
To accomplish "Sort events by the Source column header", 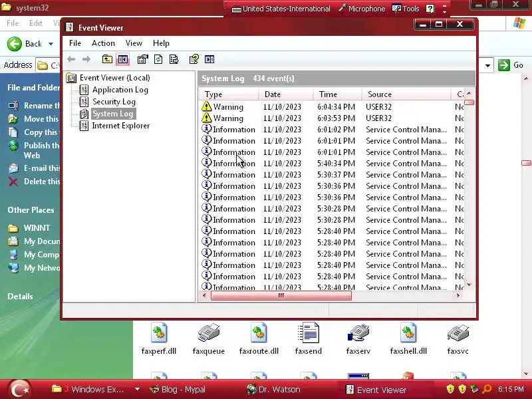I will tap(406, 94).
